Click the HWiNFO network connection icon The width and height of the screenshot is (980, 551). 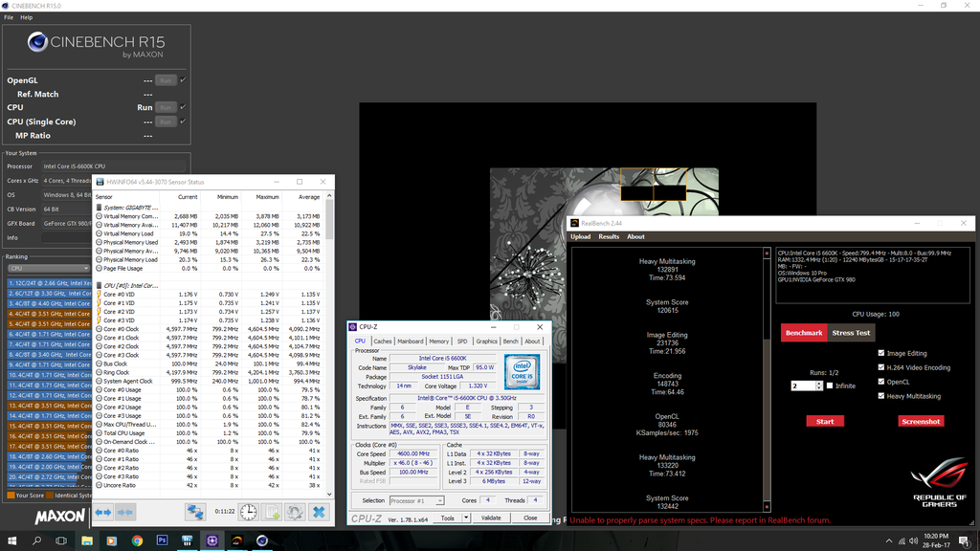195,512
